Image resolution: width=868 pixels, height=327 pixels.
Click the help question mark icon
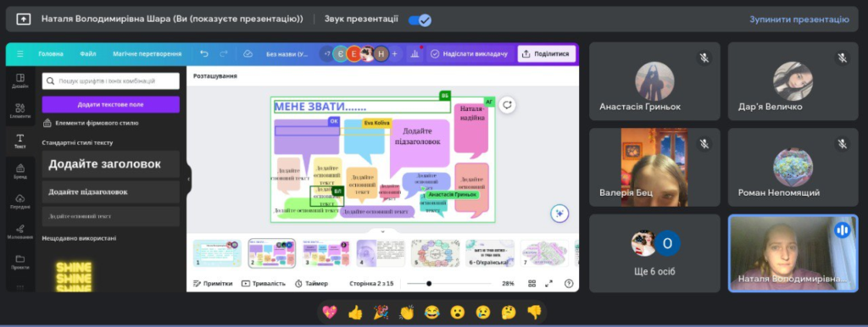coord(569,283)
